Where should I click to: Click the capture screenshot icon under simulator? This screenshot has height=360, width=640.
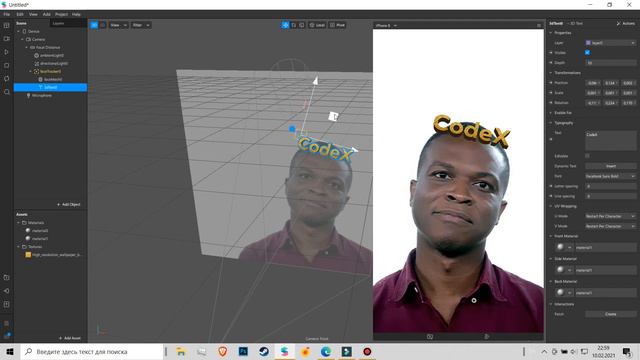coord(430,337)
